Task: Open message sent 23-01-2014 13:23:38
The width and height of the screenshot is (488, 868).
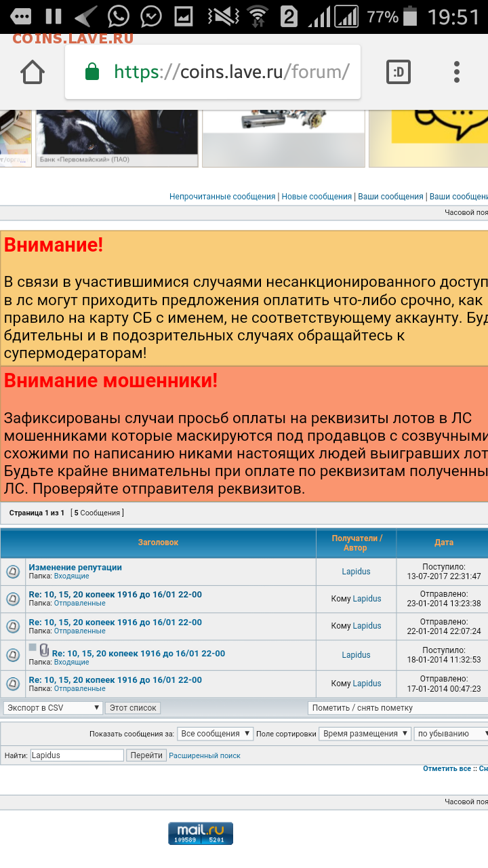Action: [115, 594]
